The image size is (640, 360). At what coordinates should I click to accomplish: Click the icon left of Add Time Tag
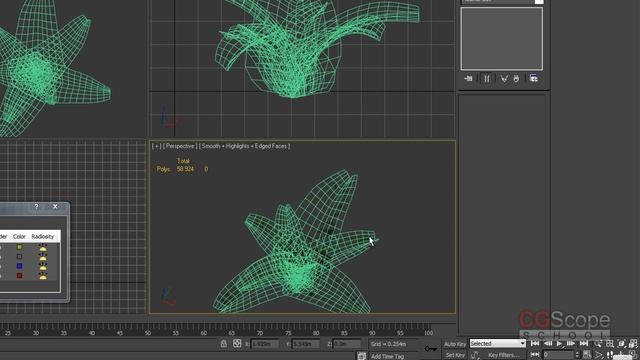[362, 356]
